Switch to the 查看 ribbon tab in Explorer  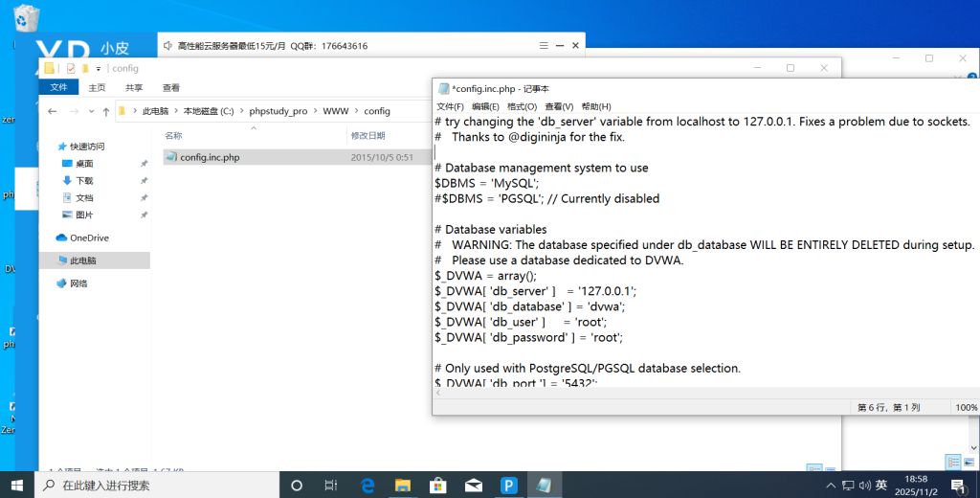pyautogui.click(x=171, y=87)
